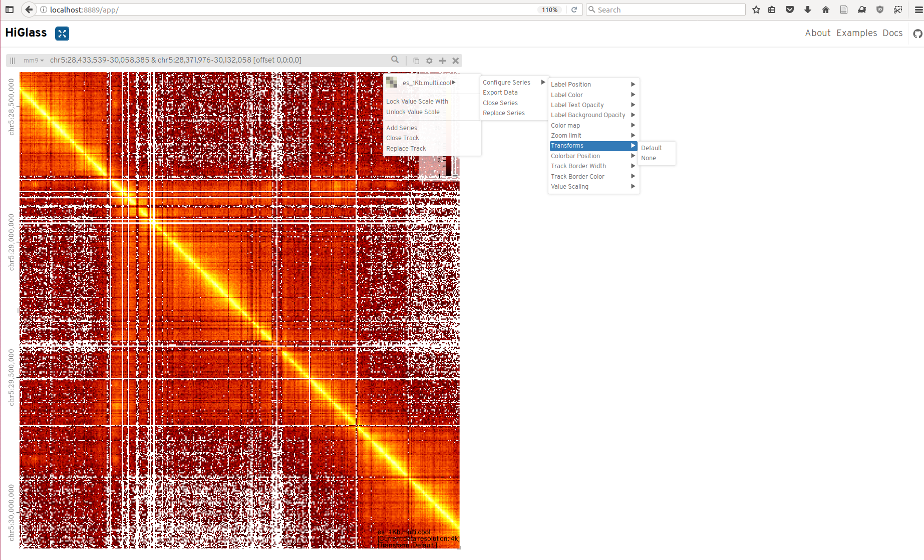Choose Close Track from the context menu

point(403,138)
